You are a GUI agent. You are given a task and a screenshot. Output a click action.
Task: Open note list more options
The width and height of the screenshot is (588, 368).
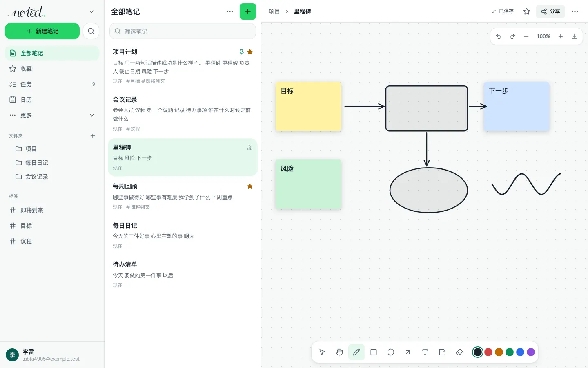click(x=230, y=11)
